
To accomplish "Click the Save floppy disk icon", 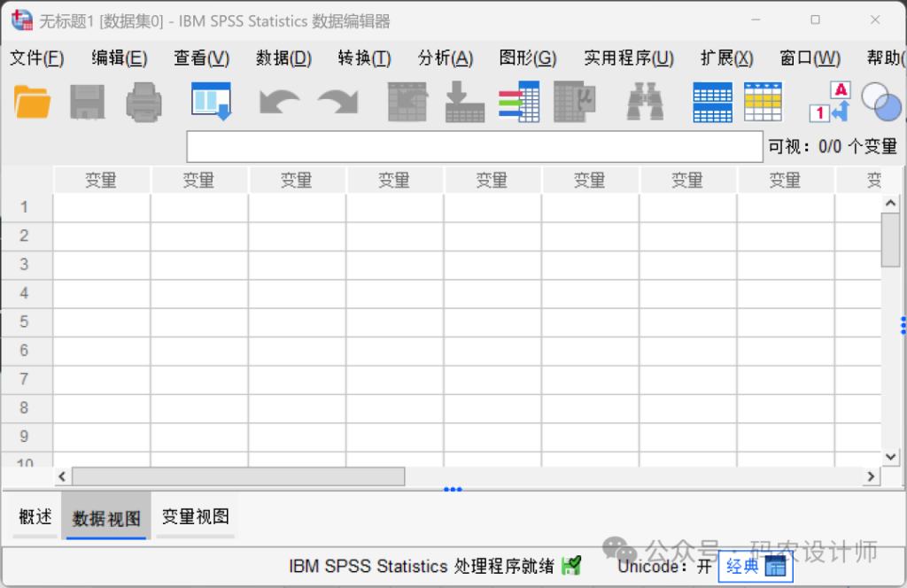I will [87, 102].
